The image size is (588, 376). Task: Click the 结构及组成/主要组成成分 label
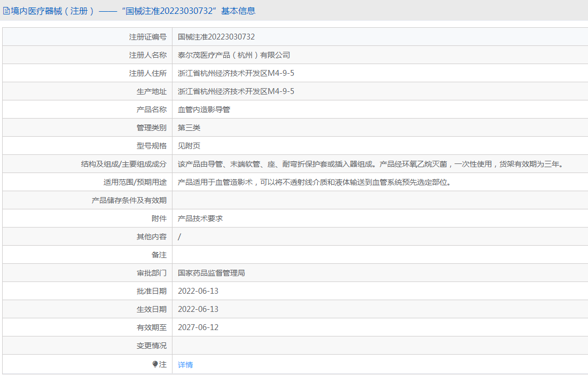click(124, 164)
